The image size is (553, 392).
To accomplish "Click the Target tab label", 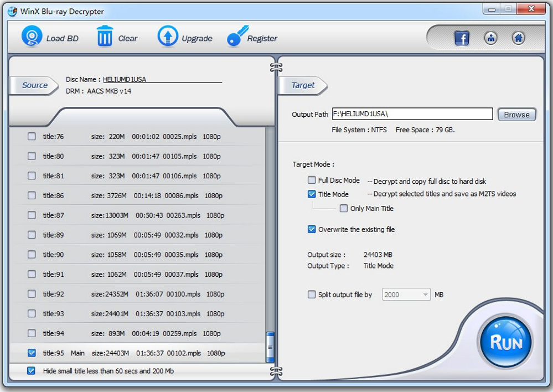I will tap(303, 85).
